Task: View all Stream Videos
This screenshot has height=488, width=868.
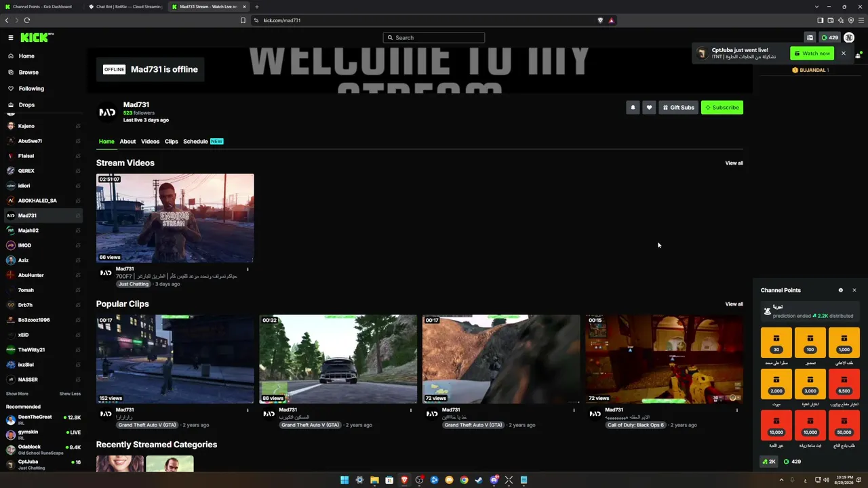Action: point(734,163)
